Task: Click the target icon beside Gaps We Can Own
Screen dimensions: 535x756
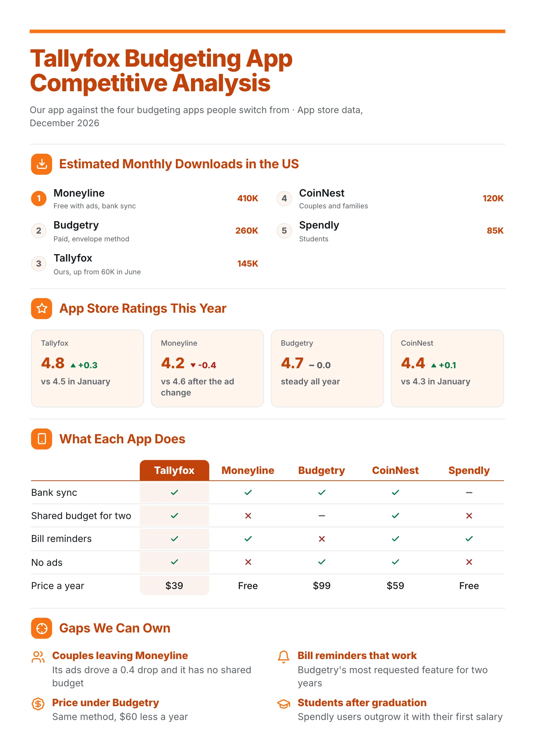Action: click(41, 628)
